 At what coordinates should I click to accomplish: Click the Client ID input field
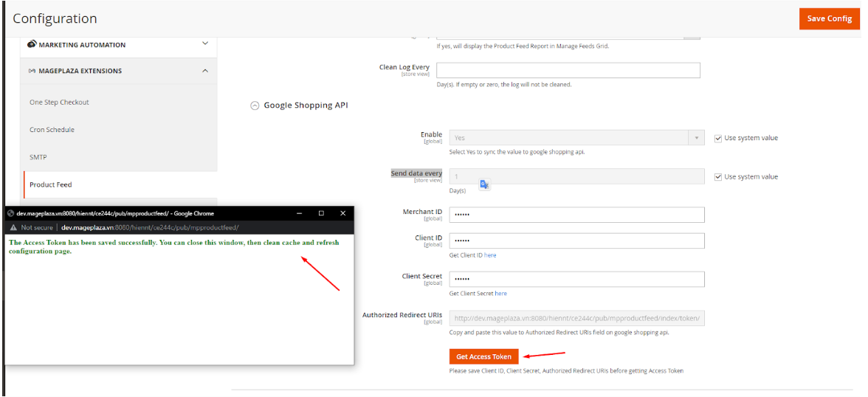point(576,241)
